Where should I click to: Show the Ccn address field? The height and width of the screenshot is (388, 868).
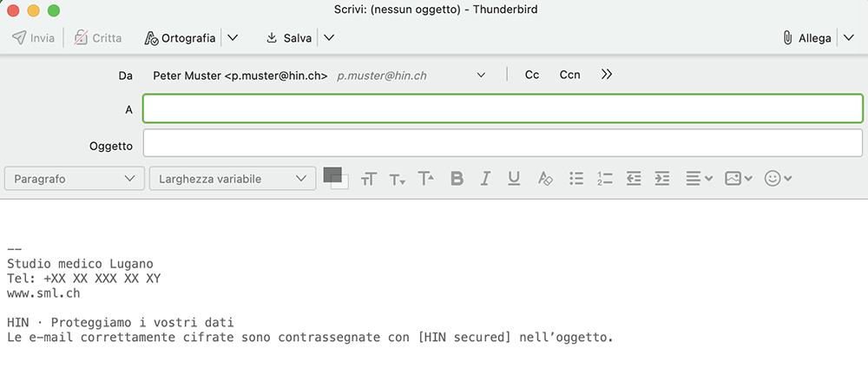pos(569,75)
